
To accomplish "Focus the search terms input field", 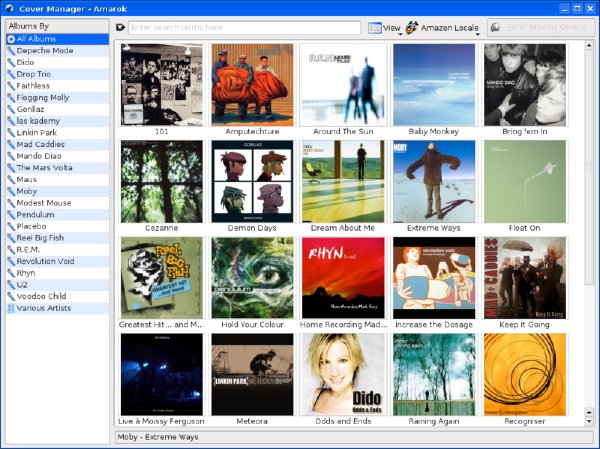I will click(x=244, y=28).
